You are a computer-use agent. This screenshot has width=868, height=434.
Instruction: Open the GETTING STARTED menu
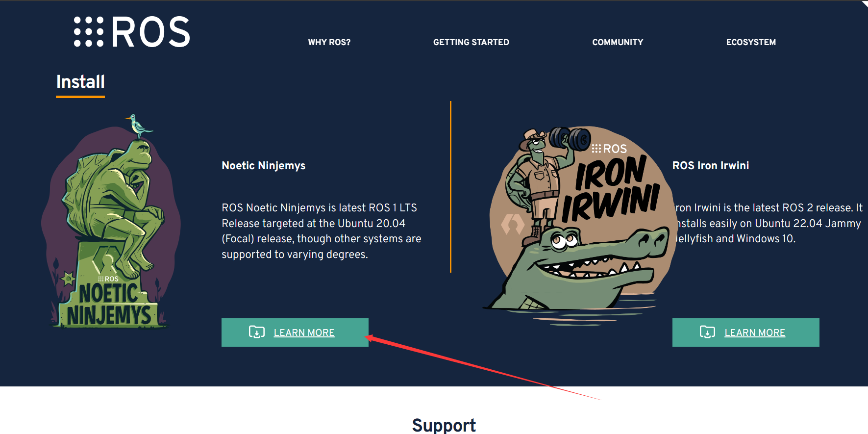471,42
